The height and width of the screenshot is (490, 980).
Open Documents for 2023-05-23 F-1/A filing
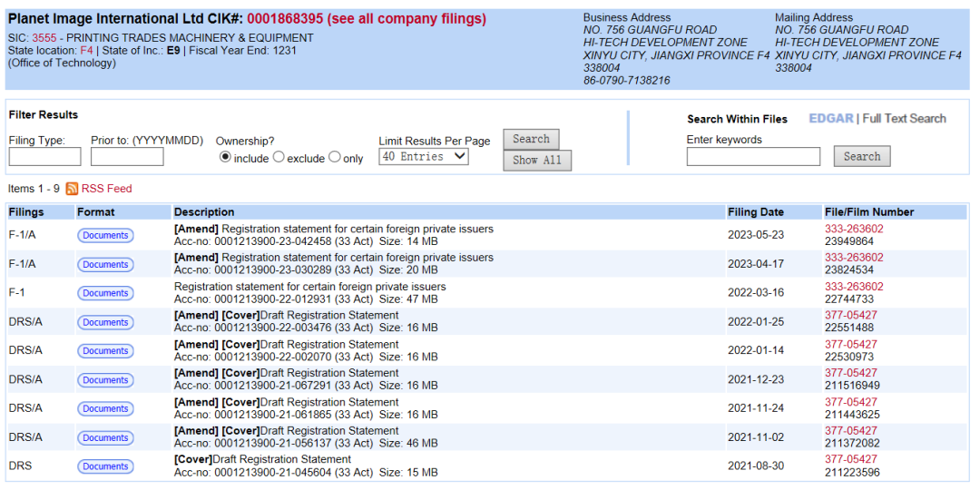coord(105,236)
